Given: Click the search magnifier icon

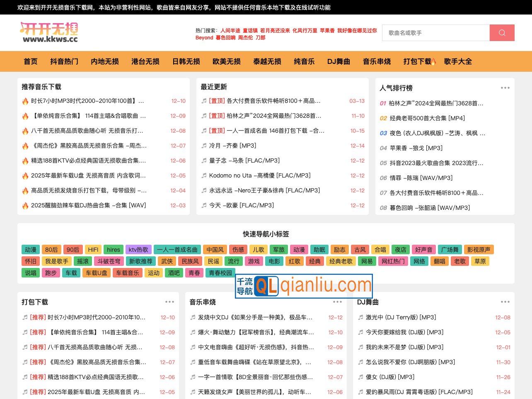Looking at the screenshot, I should (x=502, y=32).
